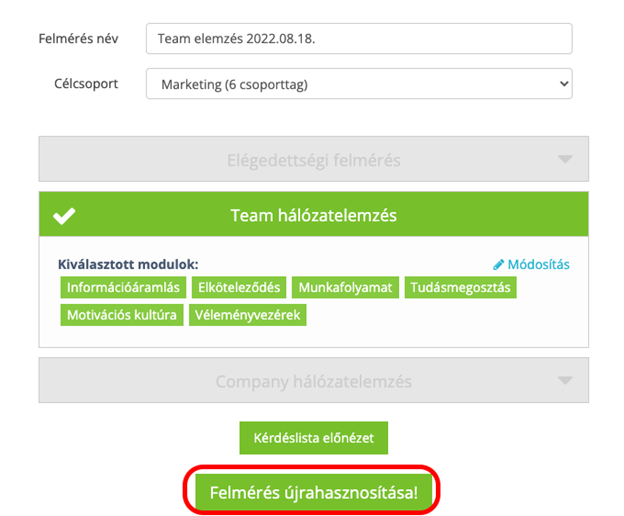Click the Véleményvezérek module tag
Screen dimensions: 624x516
coord(247,315)
